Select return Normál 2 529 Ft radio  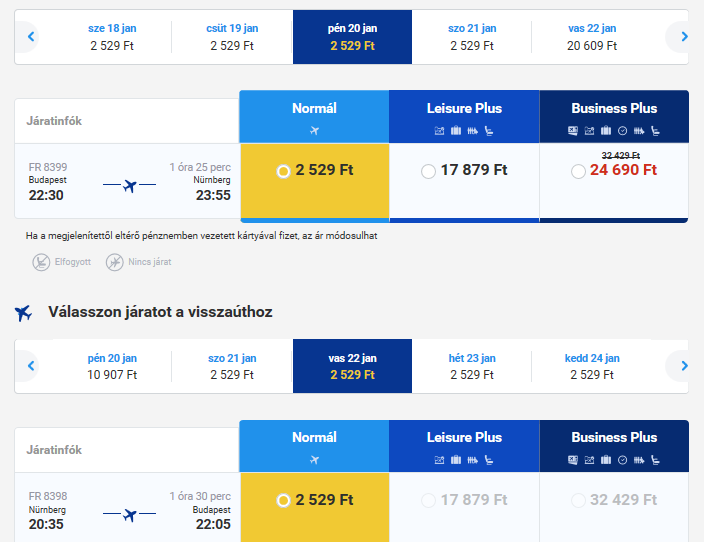coord(283,500)
